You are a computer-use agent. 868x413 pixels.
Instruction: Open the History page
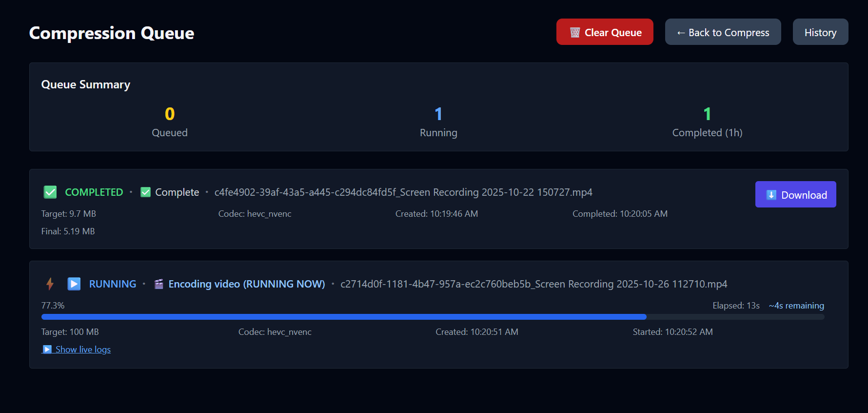point(820,32)
